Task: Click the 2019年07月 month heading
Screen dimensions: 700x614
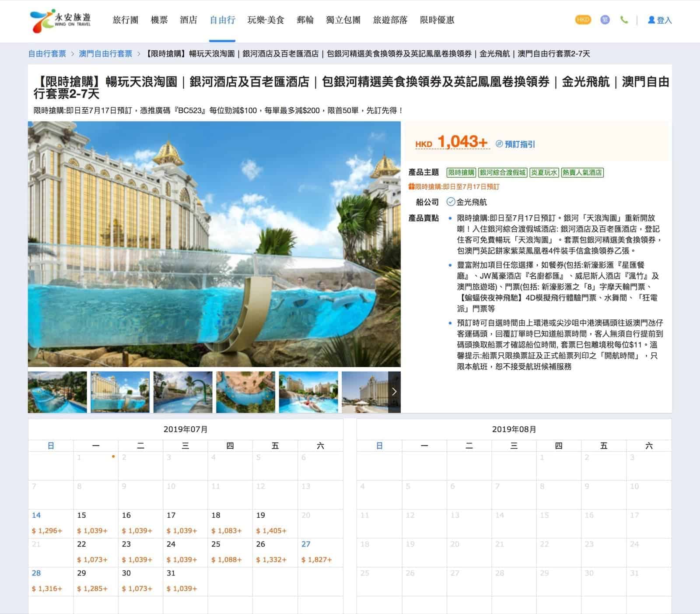Action: click(185, 429)
